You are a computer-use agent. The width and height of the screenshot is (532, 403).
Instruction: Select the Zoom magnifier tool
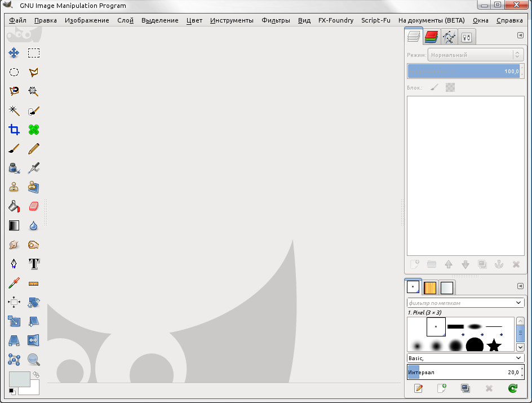[x=34, y=359]
